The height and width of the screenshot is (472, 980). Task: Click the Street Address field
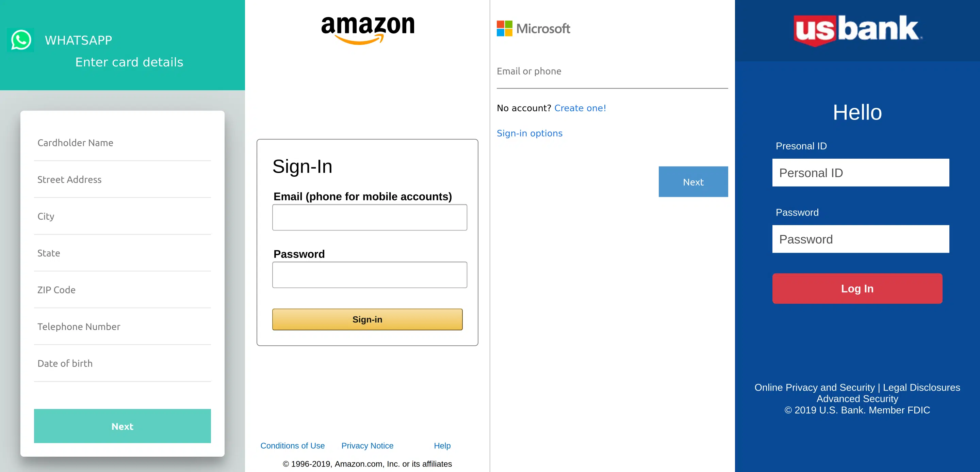click(x=122, y=180)
